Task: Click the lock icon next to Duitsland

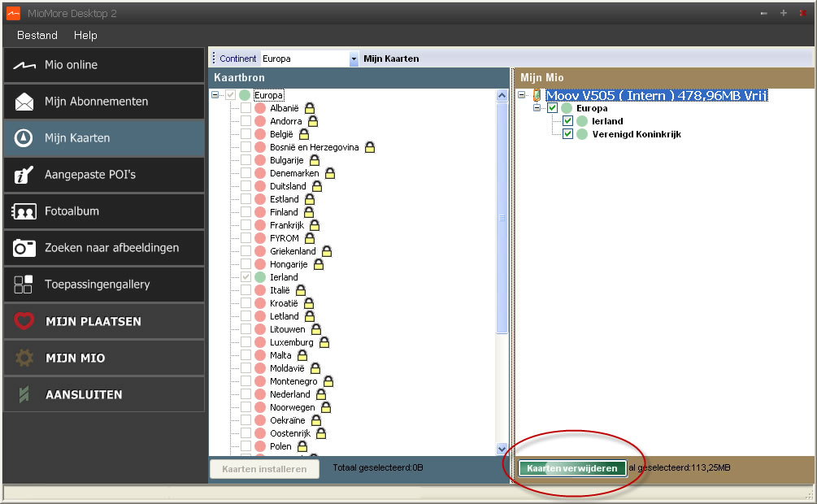Action: point(317,186)
